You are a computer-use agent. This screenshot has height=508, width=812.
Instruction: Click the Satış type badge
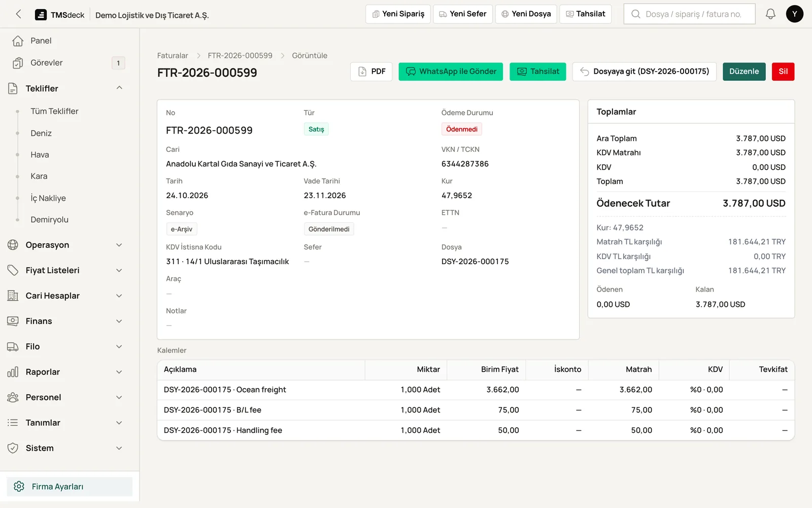316,129
